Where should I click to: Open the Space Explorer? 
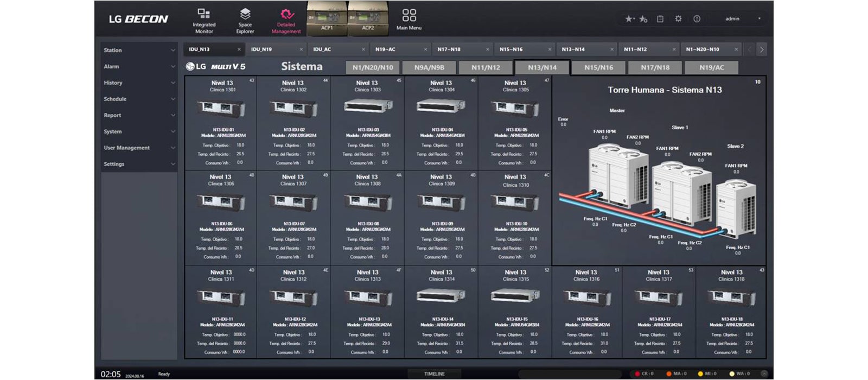tap(245, 20)
